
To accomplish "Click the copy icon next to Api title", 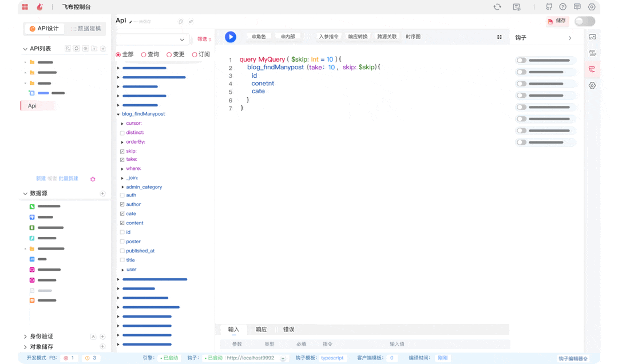I will [180, 21].
